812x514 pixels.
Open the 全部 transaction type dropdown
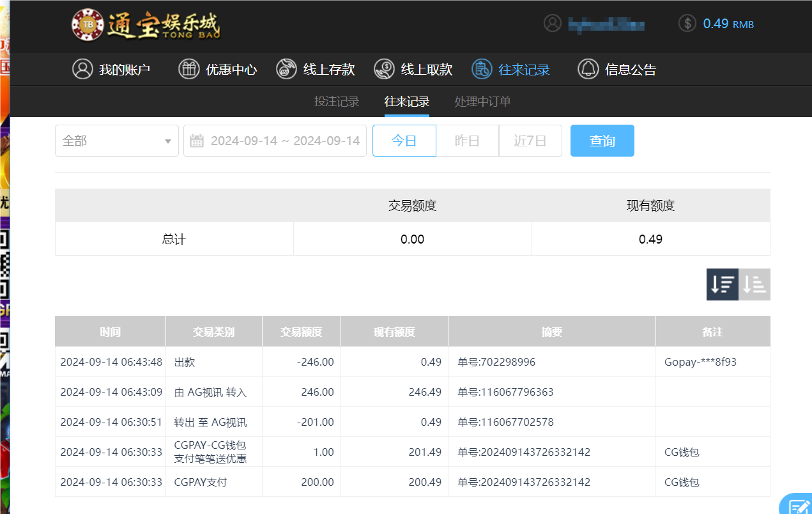point(116,141)
